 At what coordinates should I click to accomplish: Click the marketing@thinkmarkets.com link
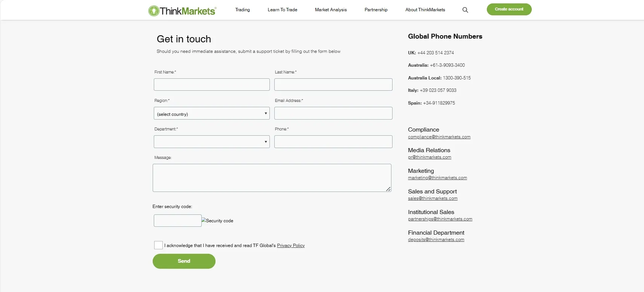437,178
